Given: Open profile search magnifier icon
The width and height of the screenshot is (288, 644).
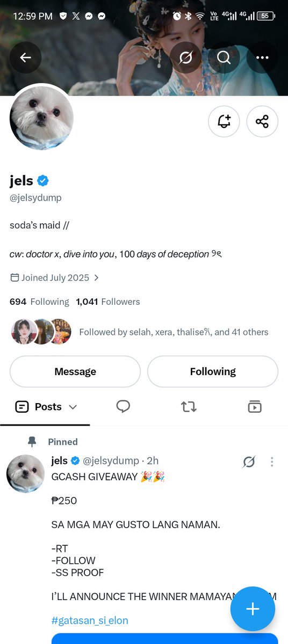Looking at the screenshot, I should (x=224, y=57).
